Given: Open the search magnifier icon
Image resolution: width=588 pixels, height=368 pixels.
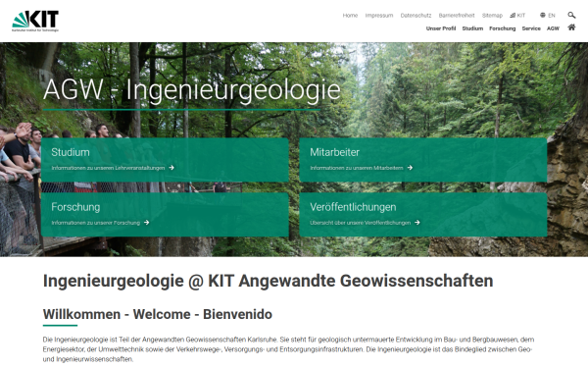Looking at the screenshot, I should pos(571,15).
